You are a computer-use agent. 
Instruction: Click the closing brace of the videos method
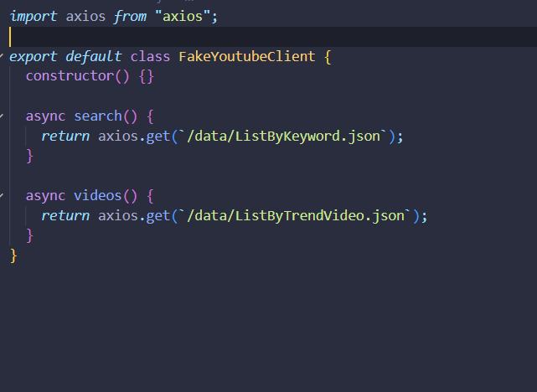coord(29,235)
